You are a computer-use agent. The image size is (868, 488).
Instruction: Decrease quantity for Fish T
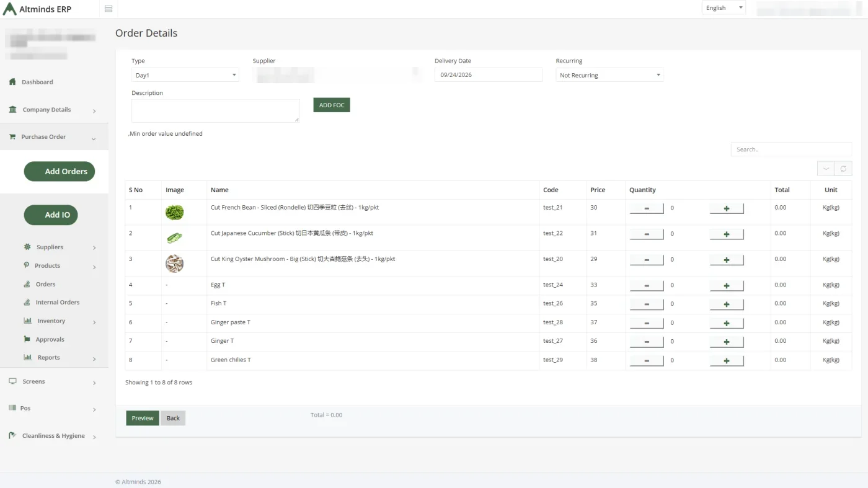[647, 304]
